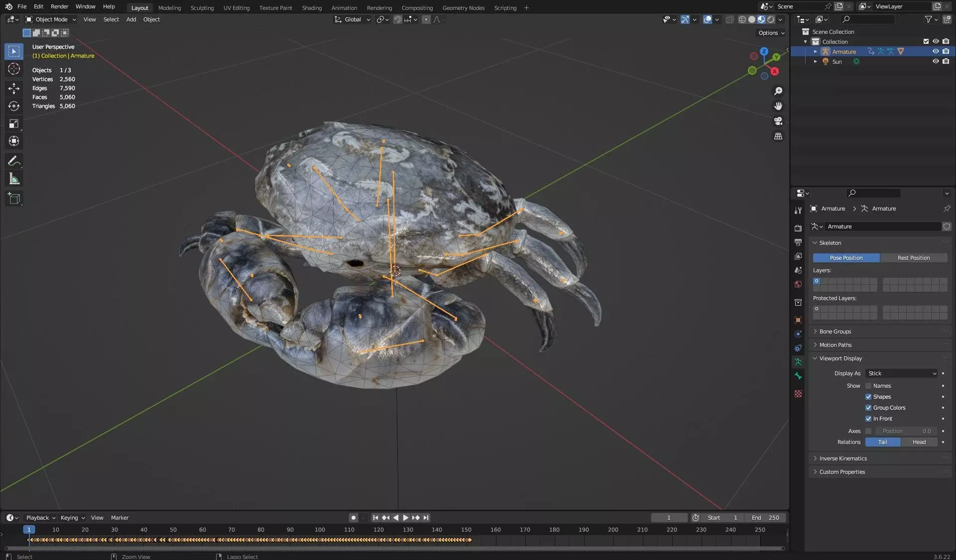Open the Render menu

[x=59, y=6]
